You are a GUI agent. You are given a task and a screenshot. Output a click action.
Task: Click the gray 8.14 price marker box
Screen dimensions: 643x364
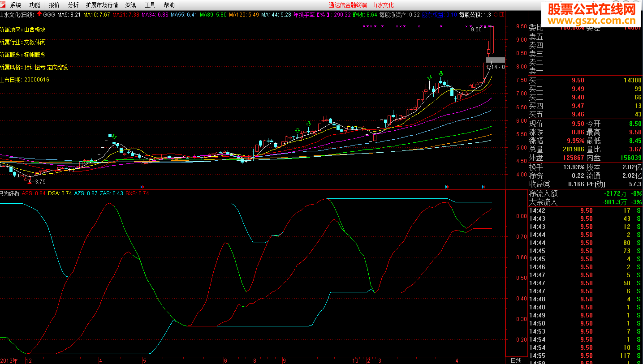[495, 60]
